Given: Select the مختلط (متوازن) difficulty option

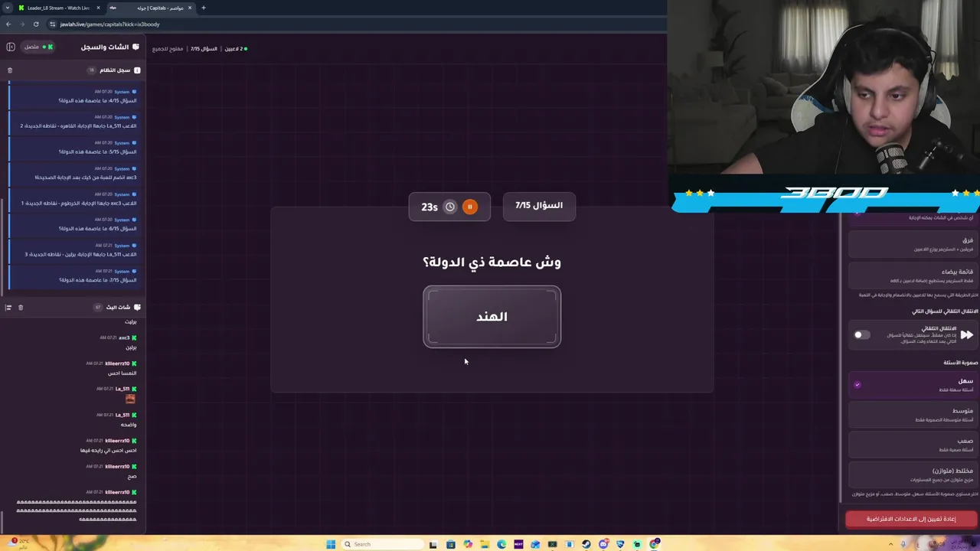Looking at the screenshot, I should point(913,474).
